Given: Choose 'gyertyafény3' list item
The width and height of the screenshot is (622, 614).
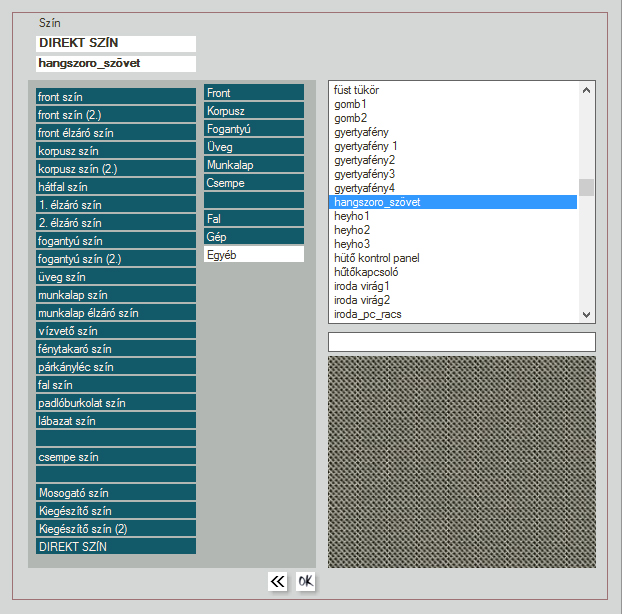Looking at the screenshot, I should [x=453, y=174].
